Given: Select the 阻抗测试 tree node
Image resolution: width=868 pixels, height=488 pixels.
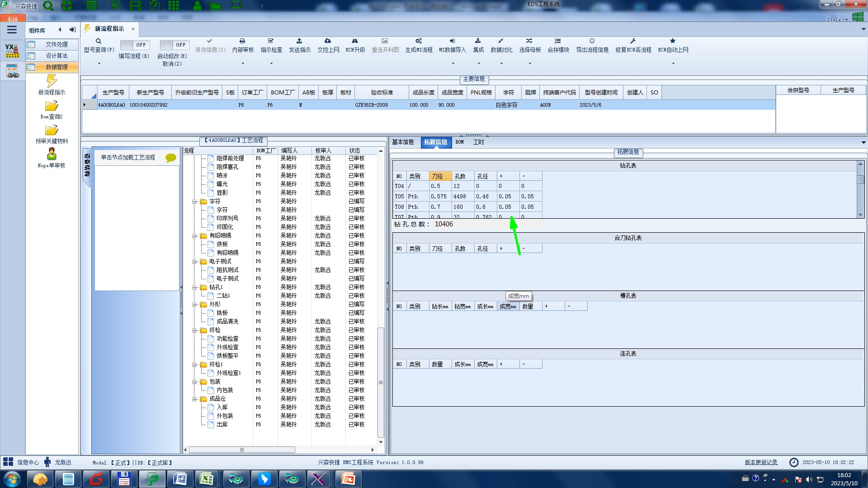Looking at the screenshot, I should pyautogui.click(x=227, y=270).
